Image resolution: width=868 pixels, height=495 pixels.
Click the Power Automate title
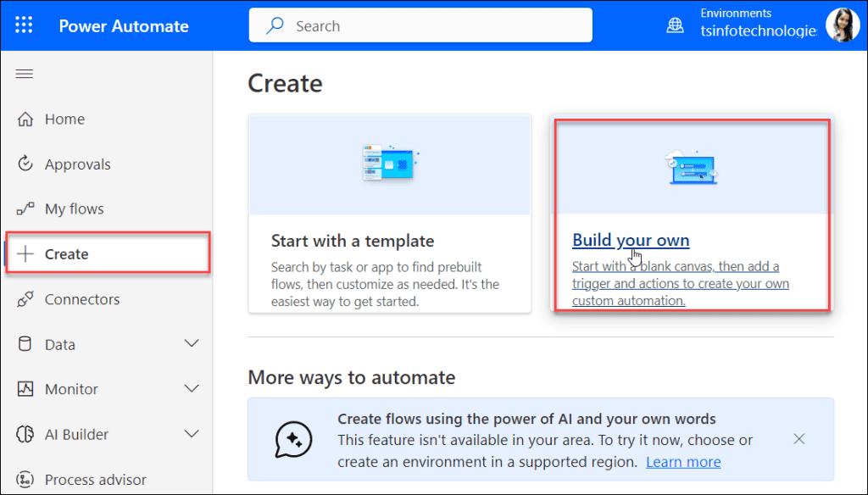[x=124, y=26]
